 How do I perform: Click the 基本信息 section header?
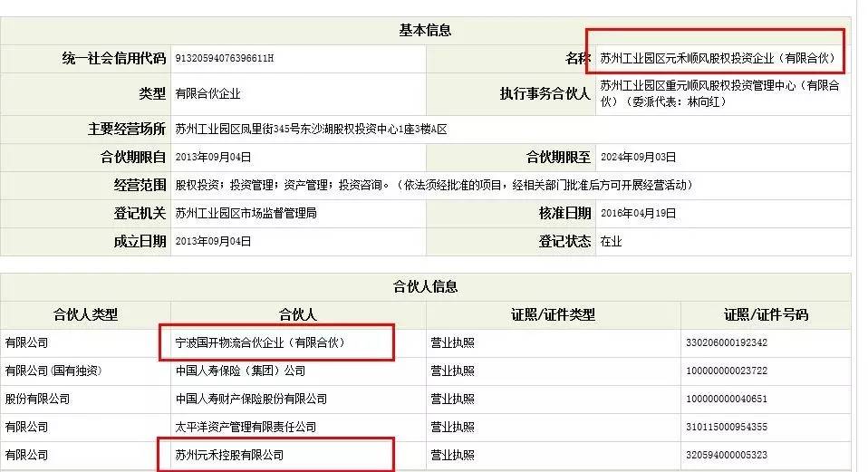pyautogui.click(x=425, y=30)
